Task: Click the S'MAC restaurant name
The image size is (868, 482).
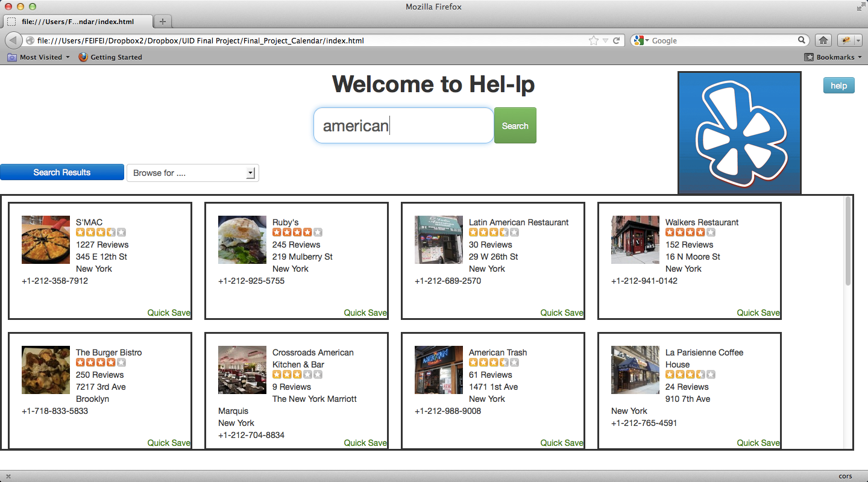Action: (89, 222)
